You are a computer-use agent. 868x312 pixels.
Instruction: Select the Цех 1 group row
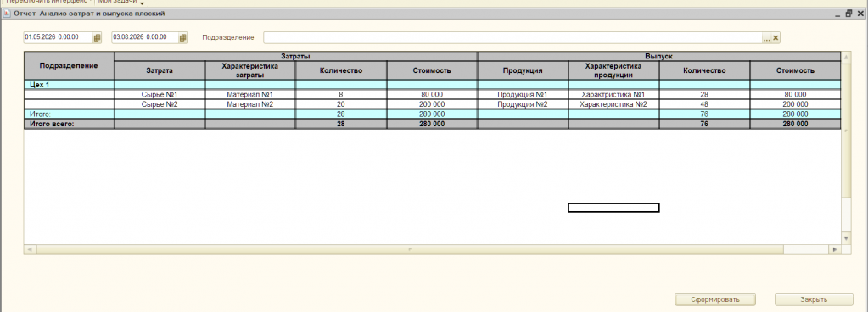tap(432, 85)
